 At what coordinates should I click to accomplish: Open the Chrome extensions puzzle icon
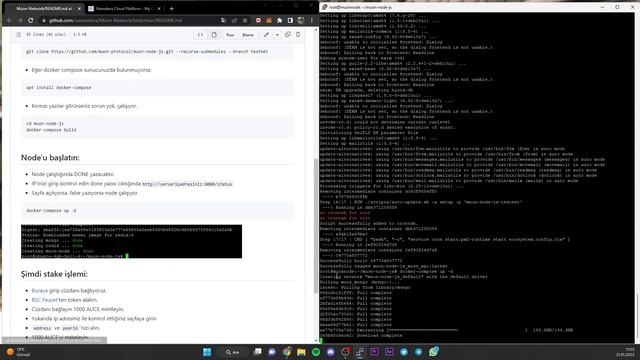pyautogui.click(x=280, y=20)
